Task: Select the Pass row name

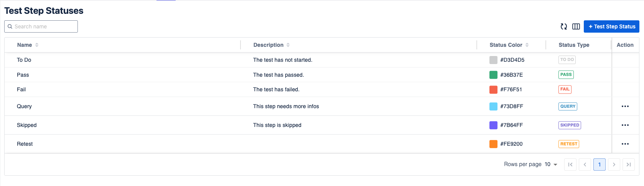Action: click(23, 75)
